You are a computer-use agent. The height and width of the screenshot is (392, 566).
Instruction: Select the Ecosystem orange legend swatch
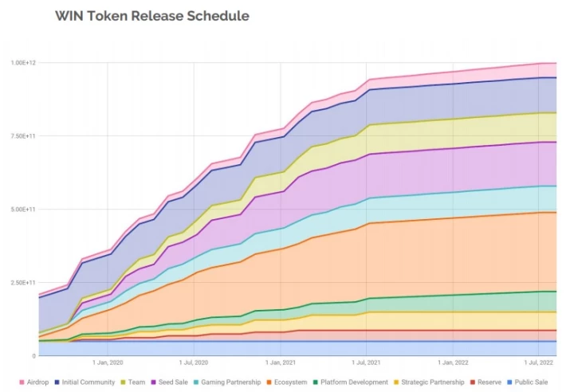pos(269,382)
